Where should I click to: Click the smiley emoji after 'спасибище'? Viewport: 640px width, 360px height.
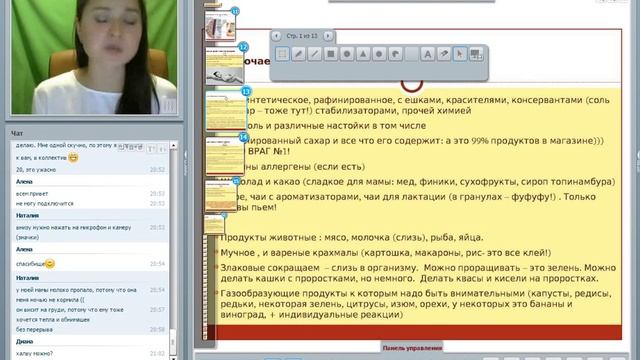pyautogui.click(x=50, y=264)
